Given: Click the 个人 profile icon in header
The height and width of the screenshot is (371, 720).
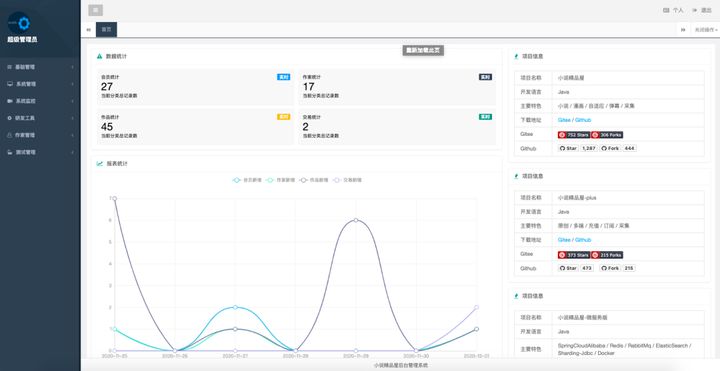Looking at the screenshot, I should (667, 10).
